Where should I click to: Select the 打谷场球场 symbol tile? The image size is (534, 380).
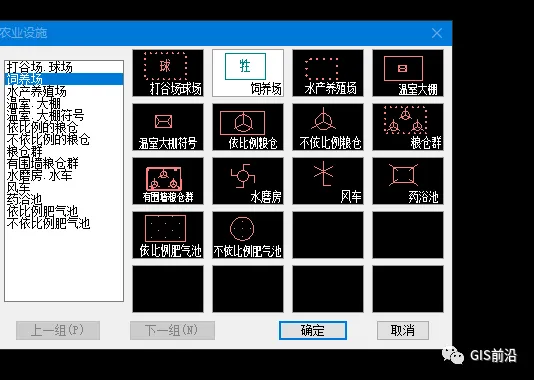pos(168,73)
